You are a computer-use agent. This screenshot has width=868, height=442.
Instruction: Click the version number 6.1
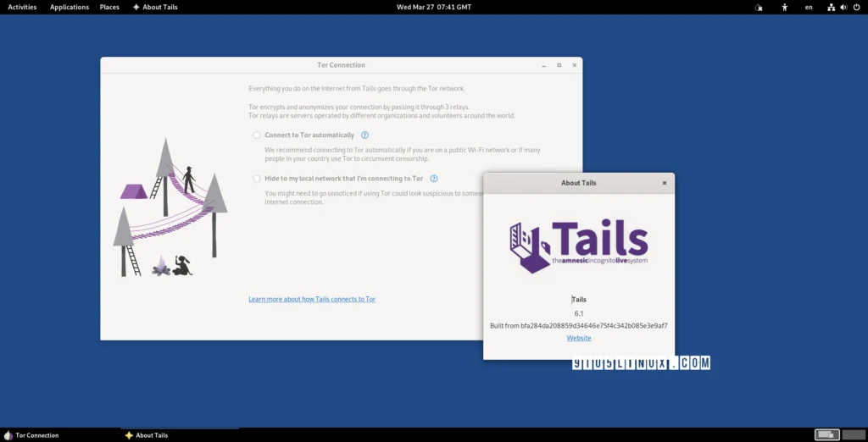(x=578, y=313)
